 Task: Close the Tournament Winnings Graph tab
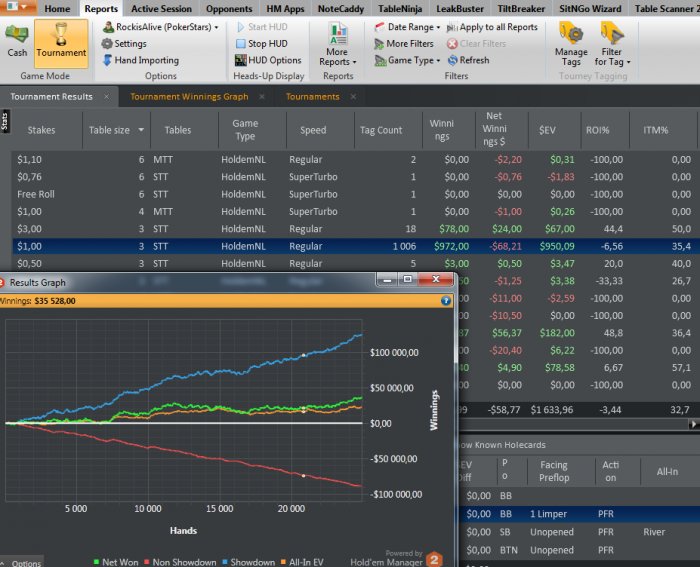click(262, 97)
